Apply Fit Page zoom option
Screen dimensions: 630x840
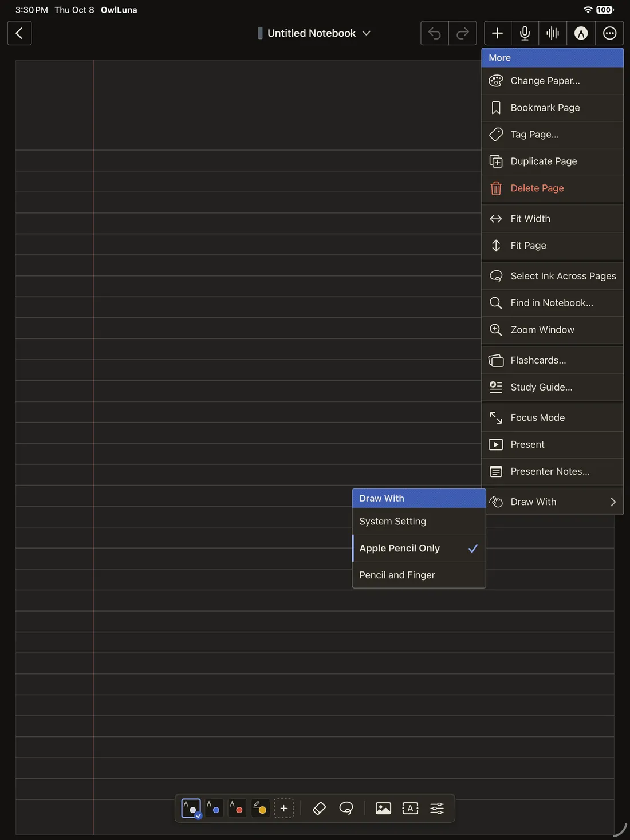click(x=552, y=246)
